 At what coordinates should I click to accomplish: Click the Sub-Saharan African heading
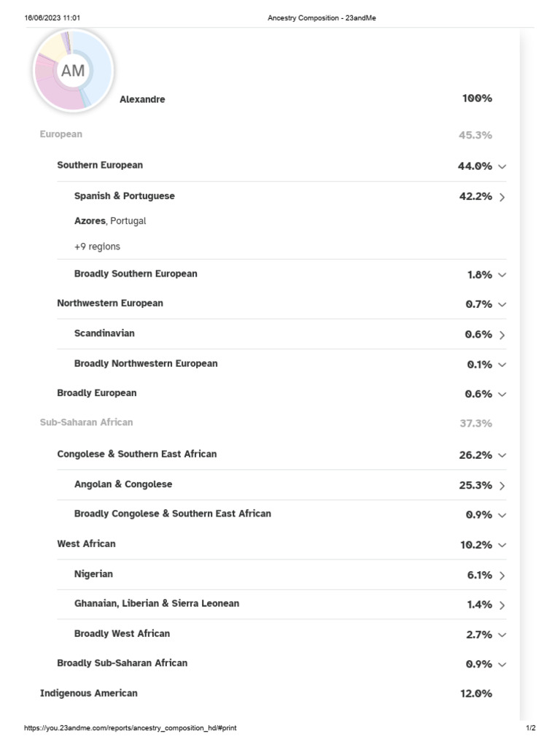pyautogui.click(x=86, y=422)
